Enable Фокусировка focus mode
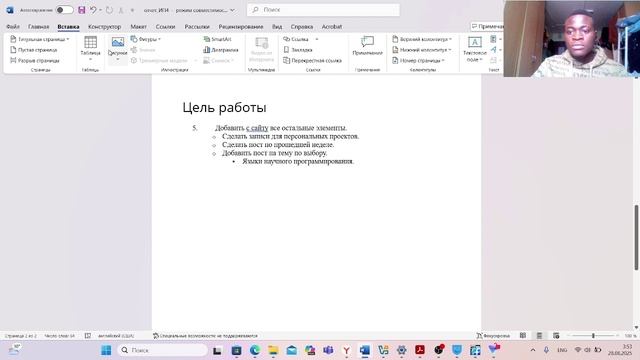Image resolution: width=640 pixels, height=360 pixels. 493,336
